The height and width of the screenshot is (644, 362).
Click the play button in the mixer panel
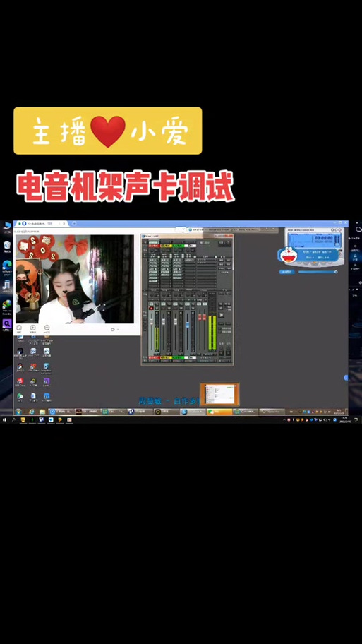(222, 315)
